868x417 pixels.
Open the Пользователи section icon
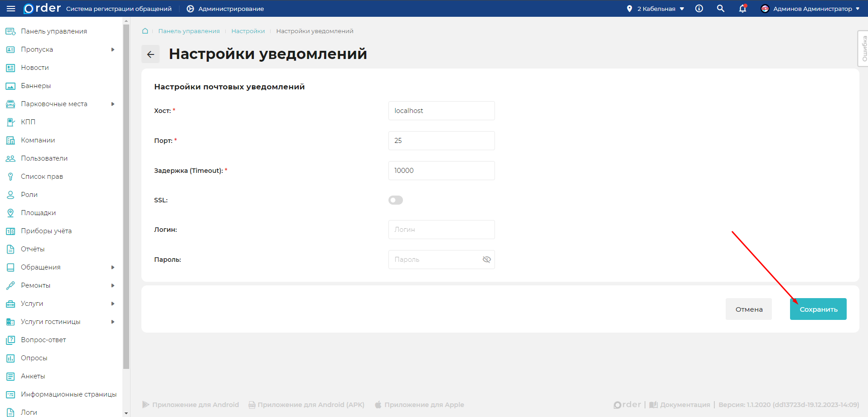coord(10,158)
